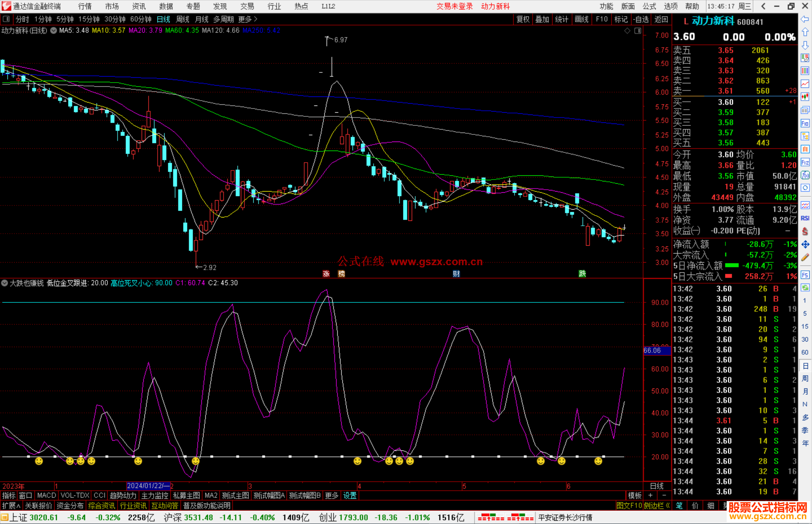Click the F12 sidebar icon

pyautogui.click(x=805, y=162)
